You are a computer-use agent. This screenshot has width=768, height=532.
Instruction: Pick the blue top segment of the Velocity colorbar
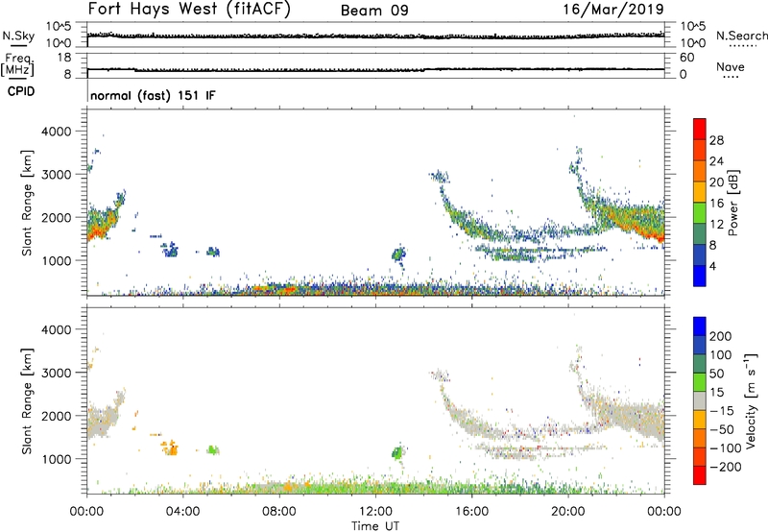point(700,326)
